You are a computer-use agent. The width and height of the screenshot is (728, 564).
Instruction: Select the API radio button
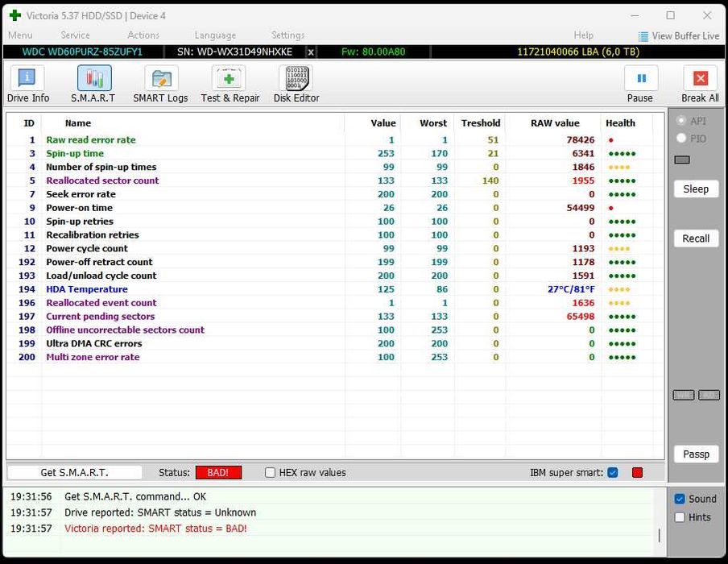681,121
